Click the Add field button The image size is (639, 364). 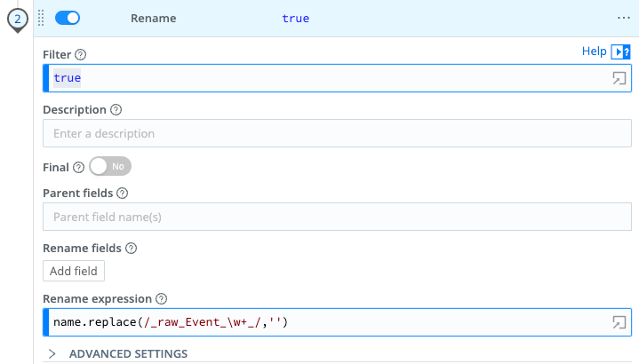tap(74, 271)
